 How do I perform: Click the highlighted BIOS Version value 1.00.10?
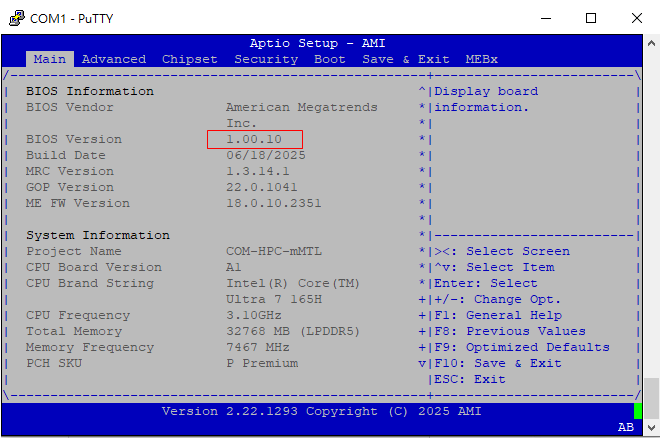pyautogui.click(x=254, y=139)
